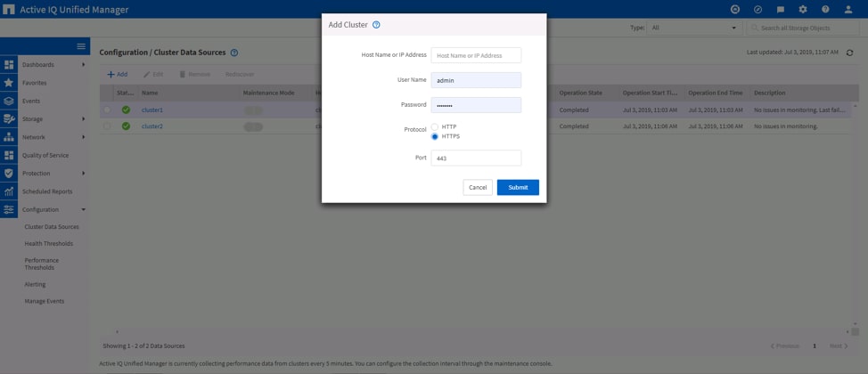Click green status icon for cluster1
The width and height of the screenshot is (868, 374).
click(126, 110)
